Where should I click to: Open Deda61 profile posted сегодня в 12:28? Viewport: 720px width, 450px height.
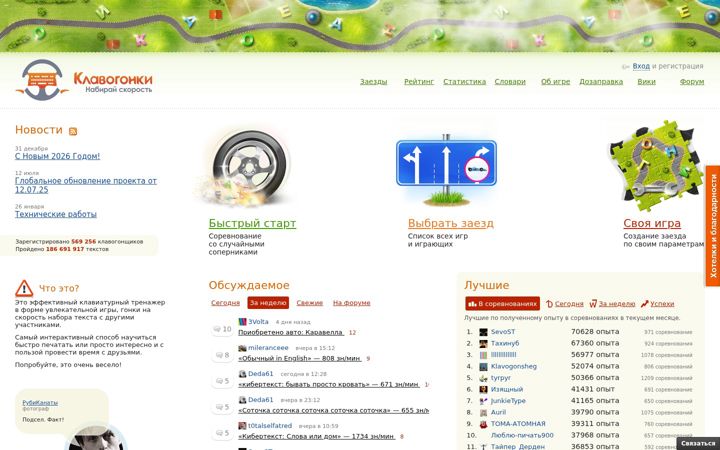[260, 374]
